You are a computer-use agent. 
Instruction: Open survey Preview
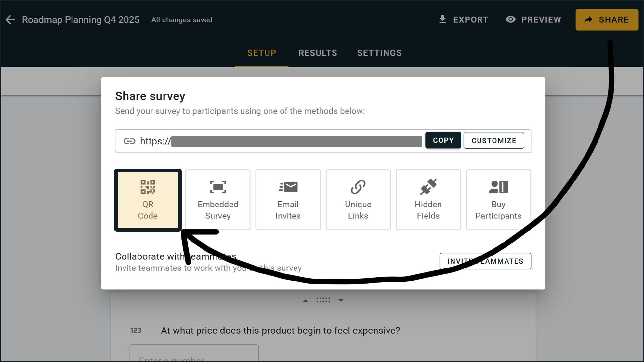[x=533, y=20]
